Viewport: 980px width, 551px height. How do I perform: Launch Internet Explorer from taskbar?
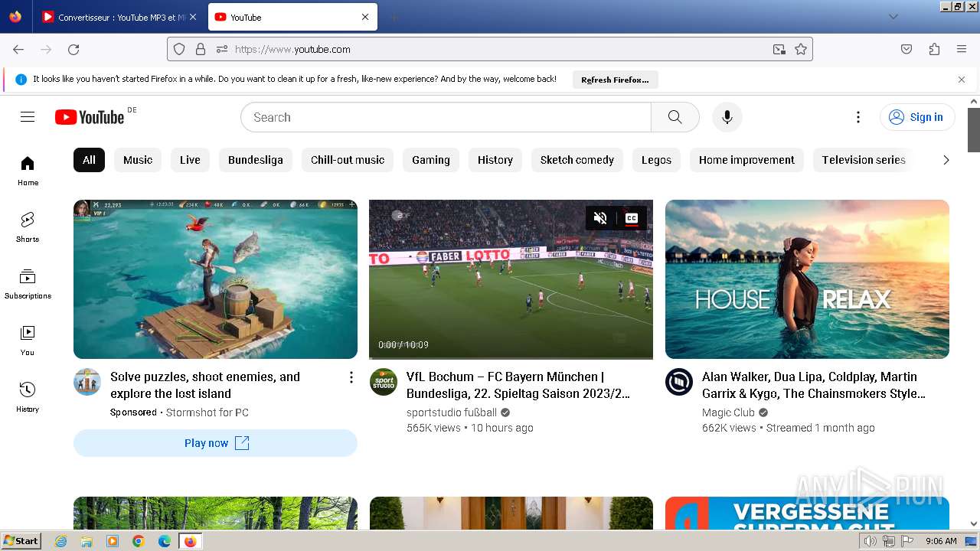[60, 541]
